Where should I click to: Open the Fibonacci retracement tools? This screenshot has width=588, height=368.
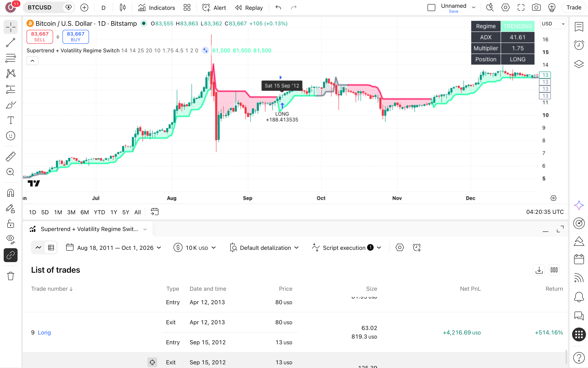[x=11, y=58]
